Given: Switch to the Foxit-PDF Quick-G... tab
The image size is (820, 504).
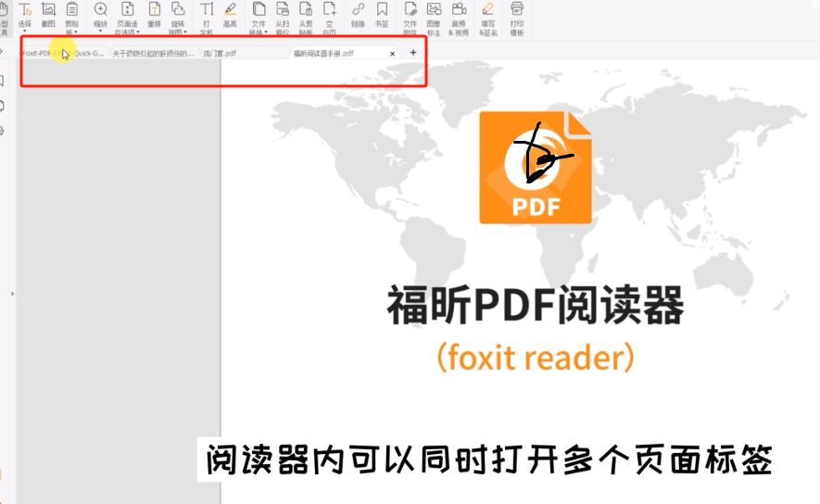Looking at the screenshot, I should point(64,54).
